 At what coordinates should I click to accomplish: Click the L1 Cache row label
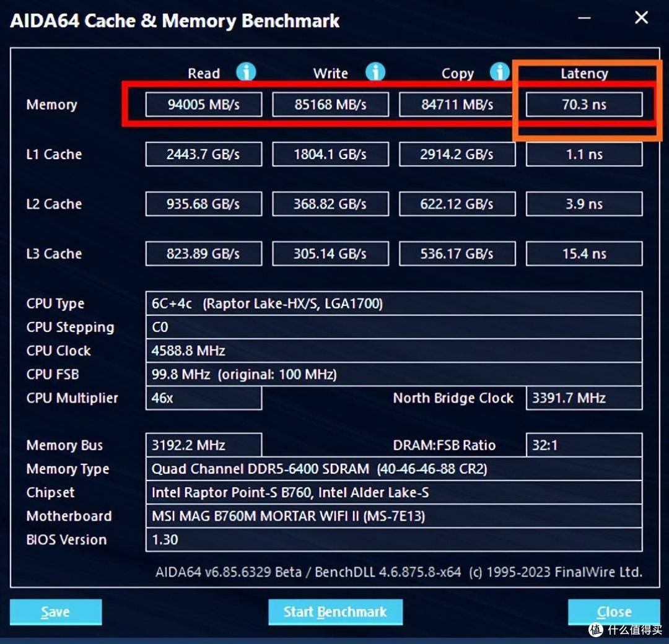pyautogui.click(x=54, y=154)
